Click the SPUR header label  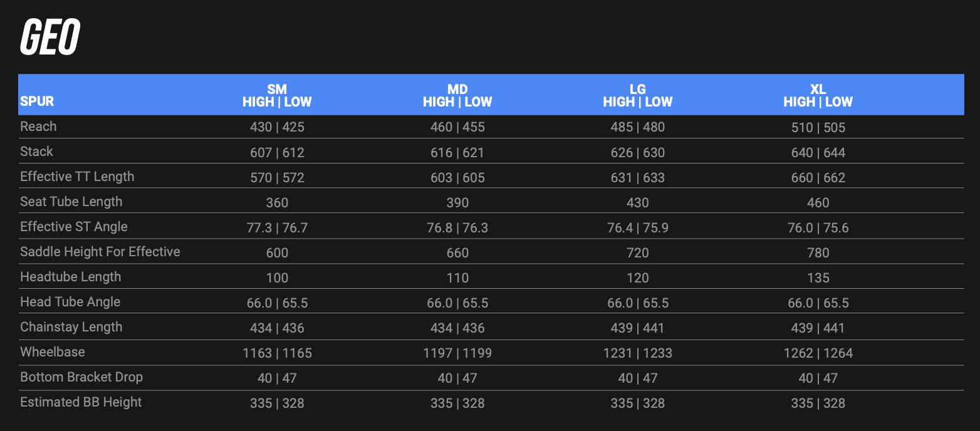click(x=37, y=101)
